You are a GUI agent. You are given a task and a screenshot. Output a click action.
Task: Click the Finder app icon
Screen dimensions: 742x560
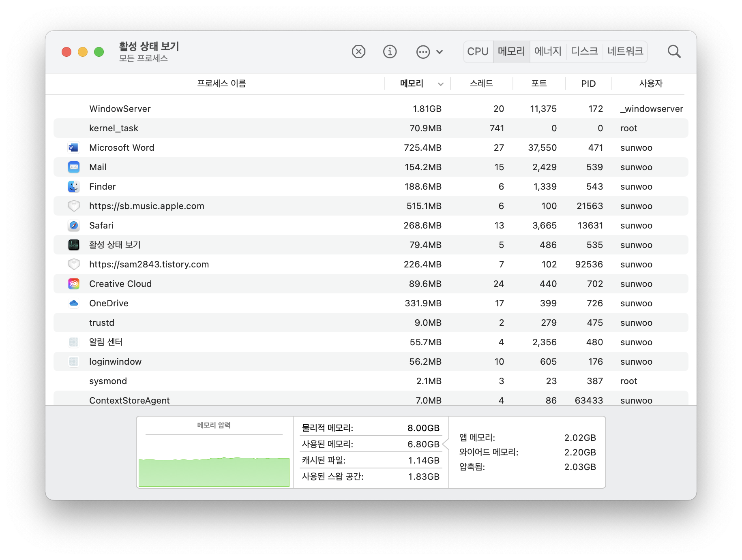73,186
